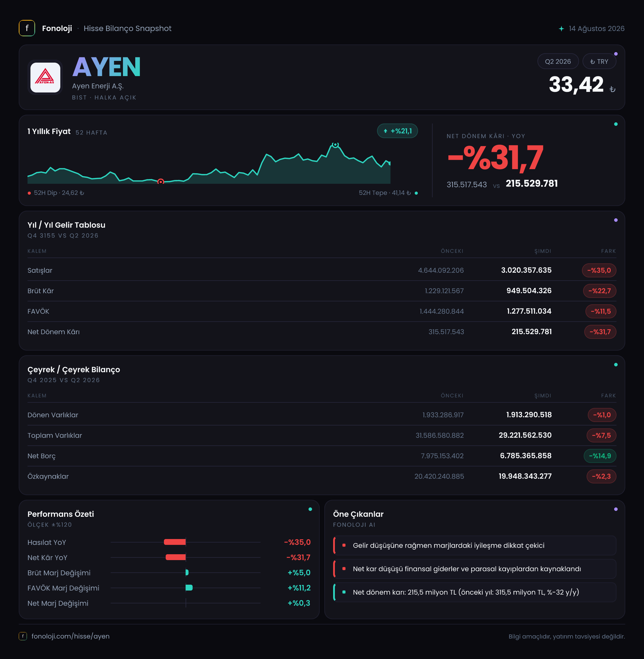The width and height of the screenshot is (644, 659).
Task: Click the -%35,0 badge in the Satışlar row
Action: coord(599,270)
